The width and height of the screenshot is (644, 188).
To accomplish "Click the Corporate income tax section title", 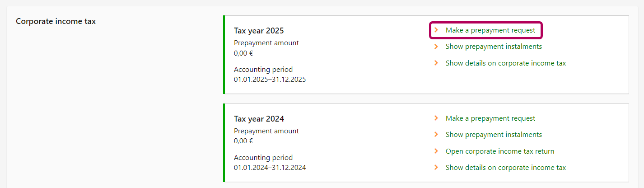I will 56,21.
